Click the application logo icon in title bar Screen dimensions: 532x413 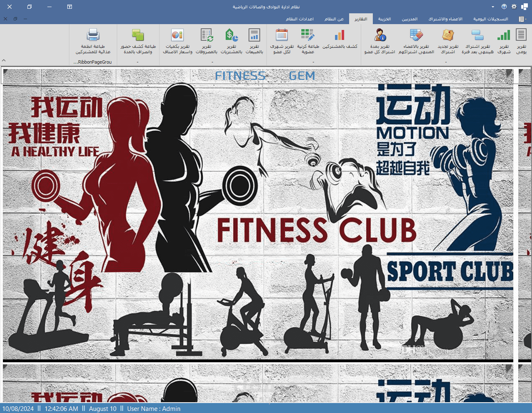(525, 7)
